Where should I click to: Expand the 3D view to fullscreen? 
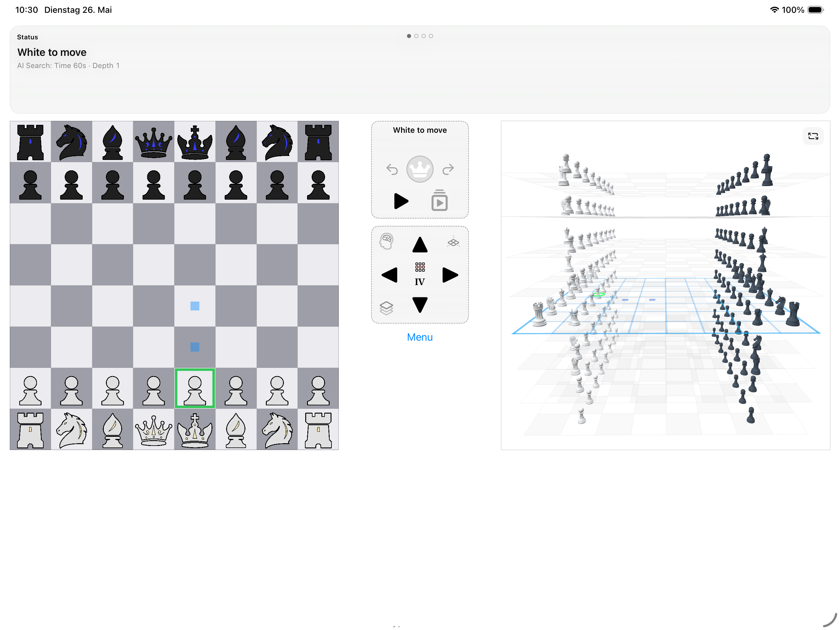click(813, 136)
